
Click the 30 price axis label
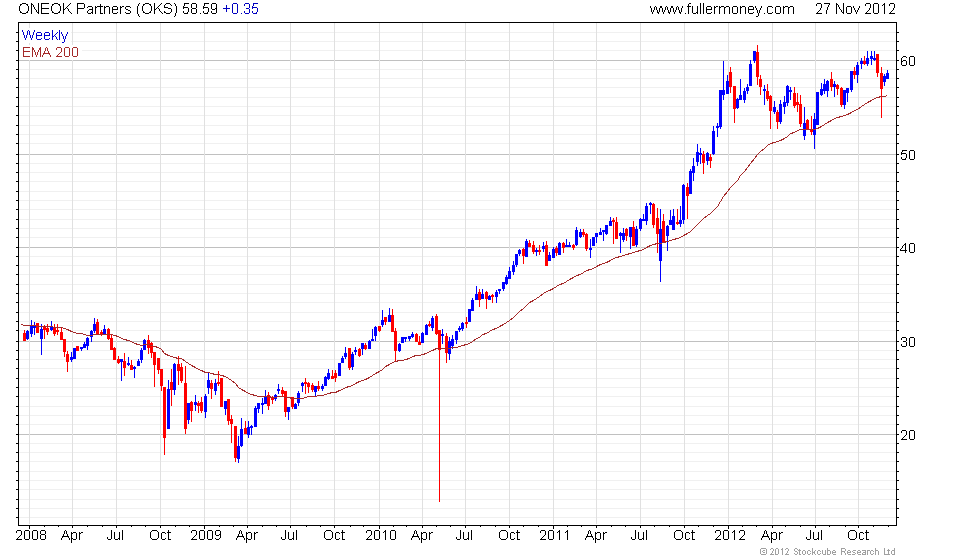(908, 342)
